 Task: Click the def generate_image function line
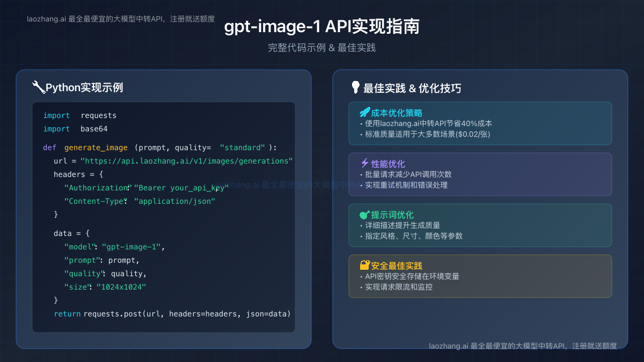coord(160,147)
